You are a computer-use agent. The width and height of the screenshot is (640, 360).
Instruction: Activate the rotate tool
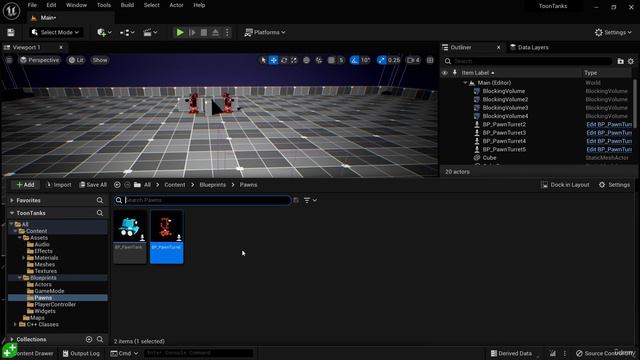(284, 60)
